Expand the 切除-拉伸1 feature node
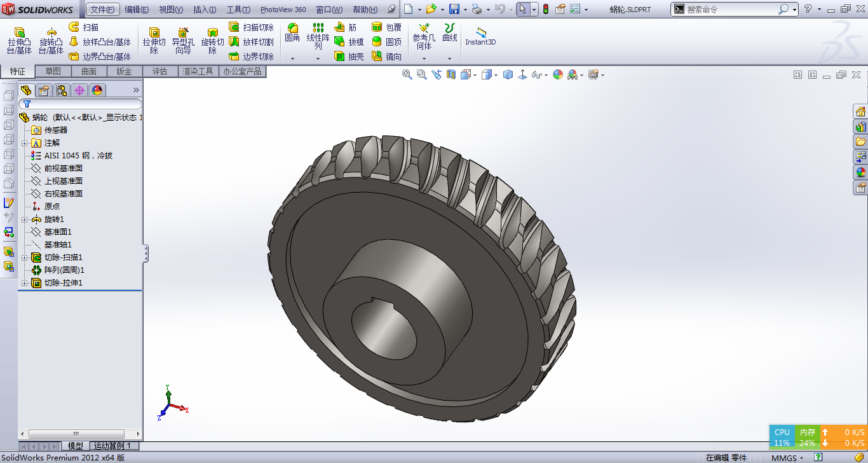868x463 pixels. coord(25,283)
